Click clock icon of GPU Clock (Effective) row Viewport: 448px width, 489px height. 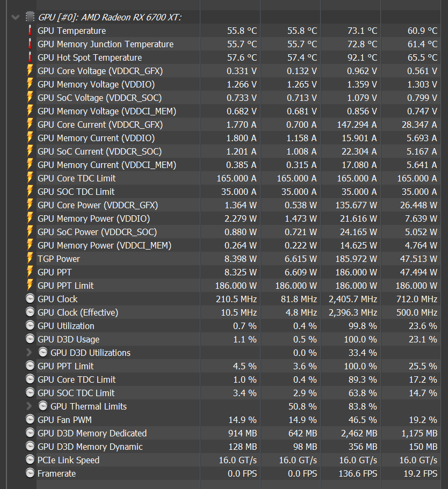pos(30,312)
